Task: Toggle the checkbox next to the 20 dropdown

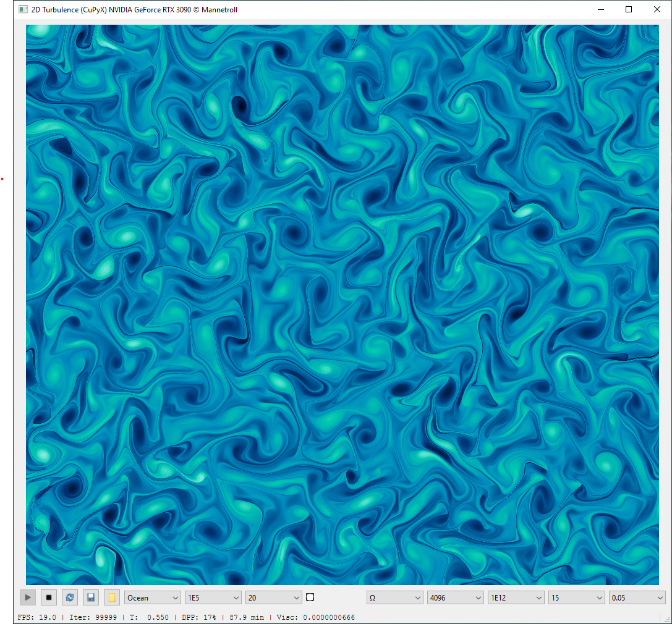Action: (310, 597)
